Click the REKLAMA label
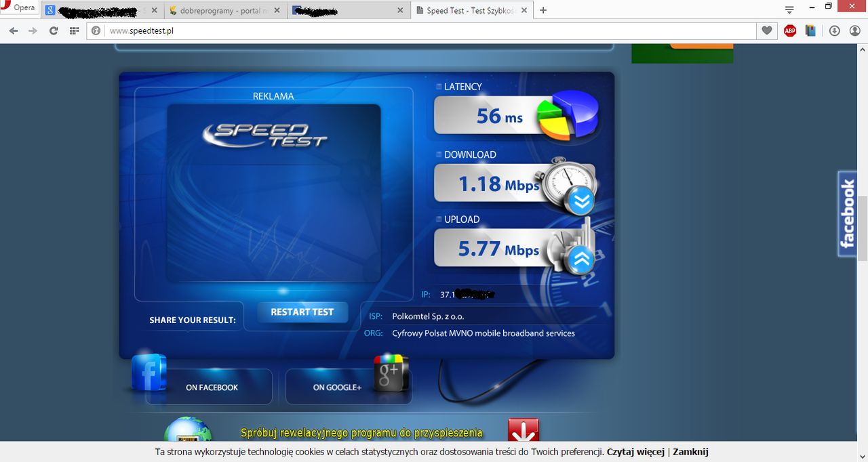 point(273,96)
